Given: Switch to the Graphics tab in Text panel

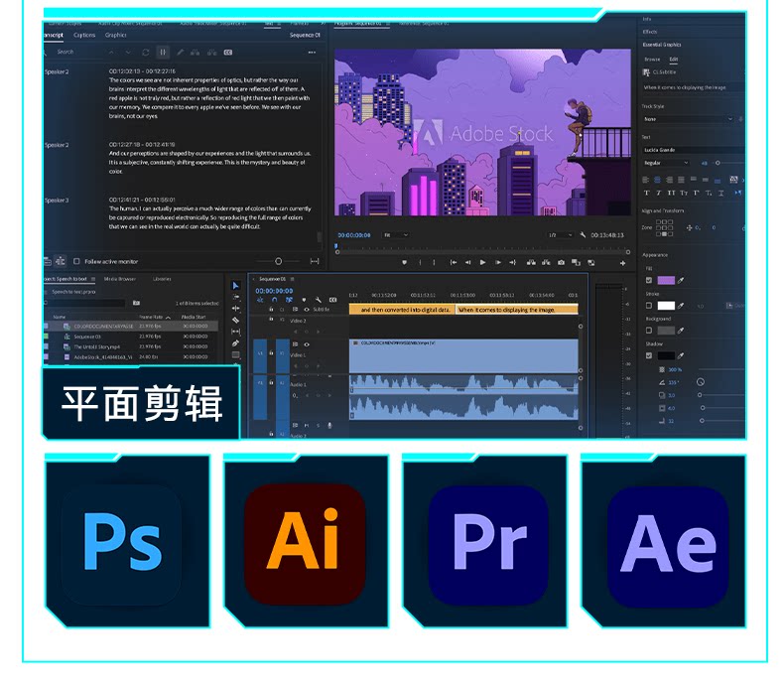Looking at the screenshot, I should click(x=115, y=35).
